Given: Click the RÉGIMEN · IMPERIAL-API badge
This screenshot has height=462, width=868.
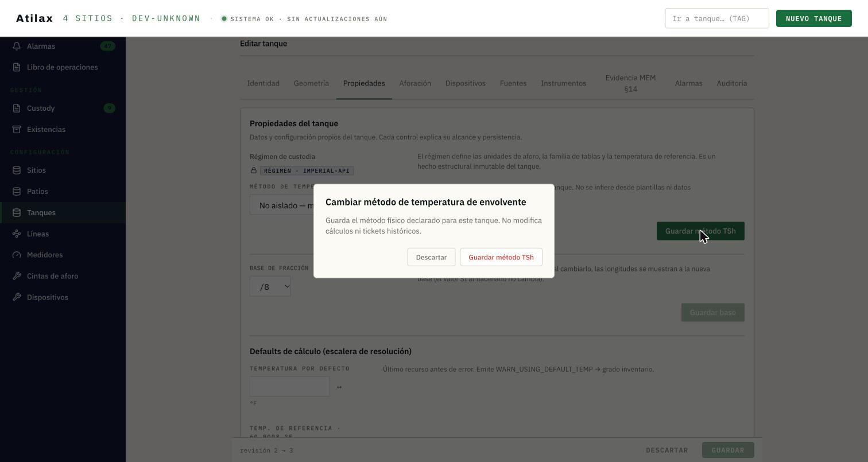Looking at the screenshot, I should tap(307, 170).
